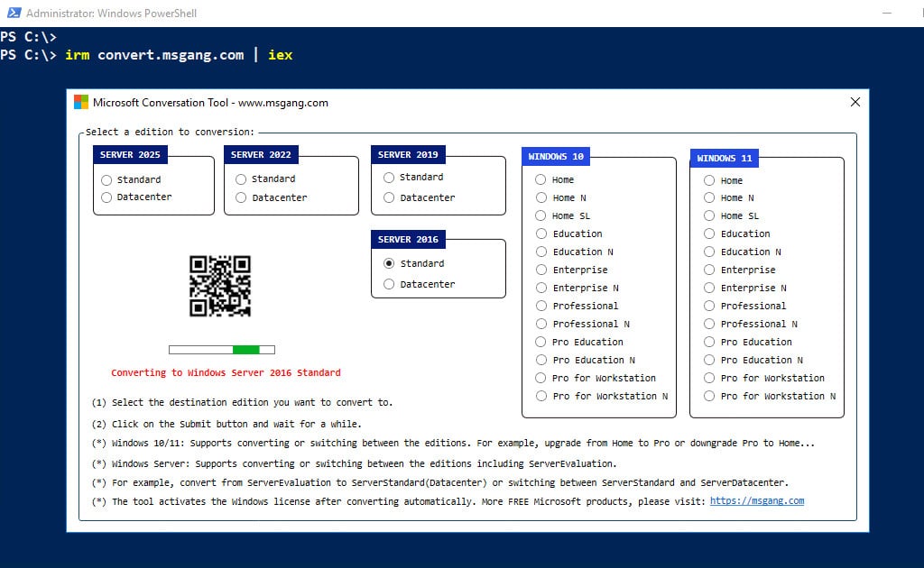Screen dimensions: 924x568
Task: Select Server 2016 Standard option
Action: [389, 263]
